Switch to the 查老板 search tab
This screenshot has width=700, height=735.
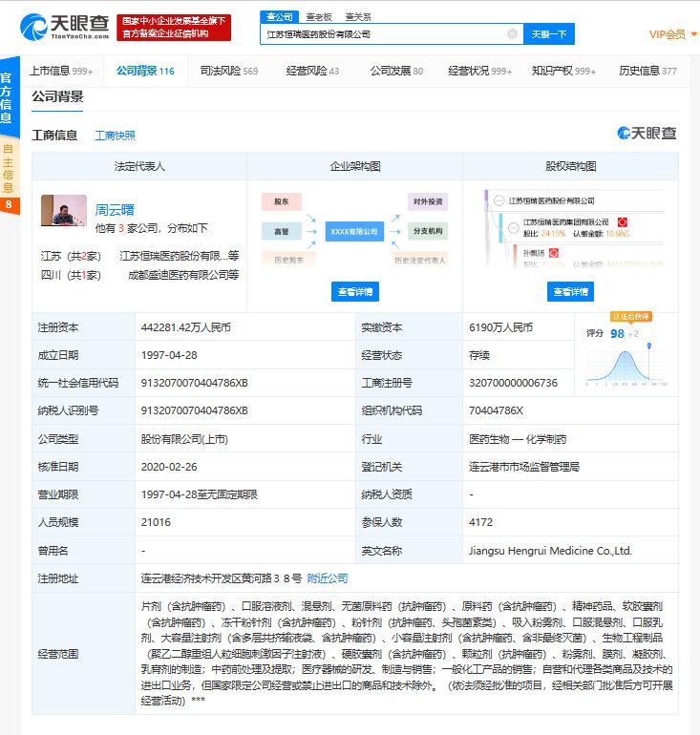click(x=319, y=17)
